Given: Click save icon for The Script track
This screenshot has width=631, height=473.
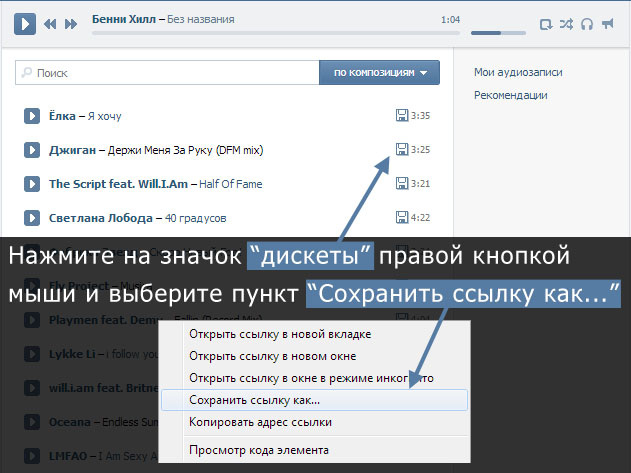Looking at the screenshot, I should 402,184.
